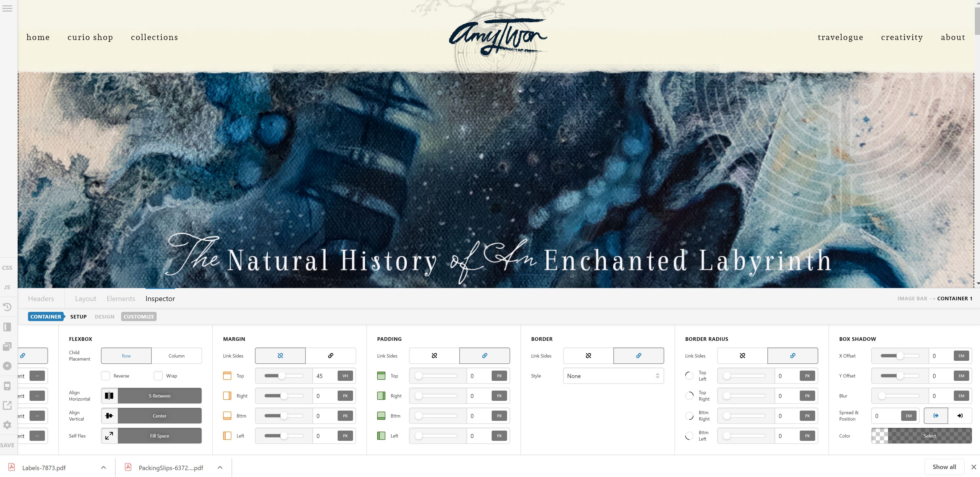Click the Align Horizontal S-Between icon
Screen dimensions: 980x477
click(x=109, y=396)
